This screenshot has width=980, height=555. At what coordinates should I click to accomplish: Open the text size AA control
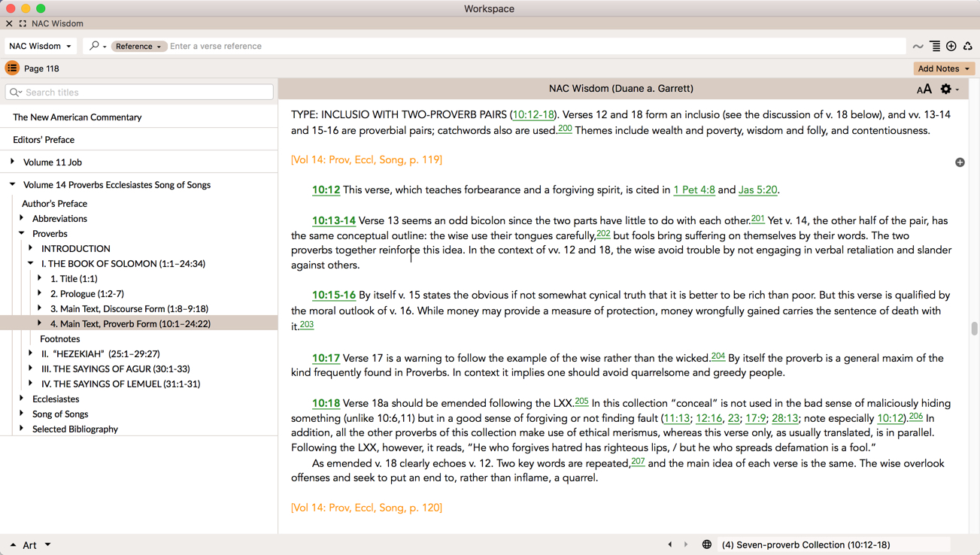pyautogui.click(x=924, y=89)
